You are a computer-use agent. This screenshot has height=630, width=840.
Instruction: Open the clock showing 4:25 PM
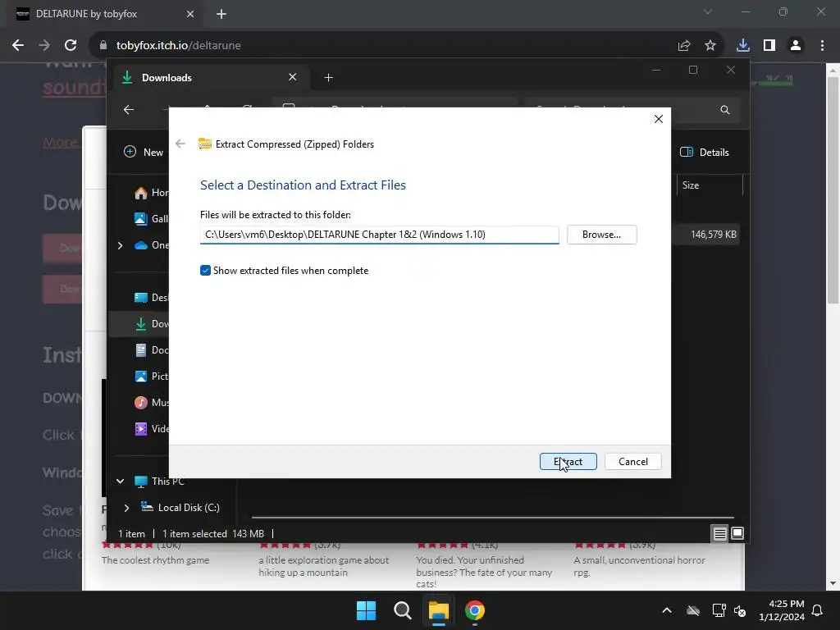pos(782,610)
